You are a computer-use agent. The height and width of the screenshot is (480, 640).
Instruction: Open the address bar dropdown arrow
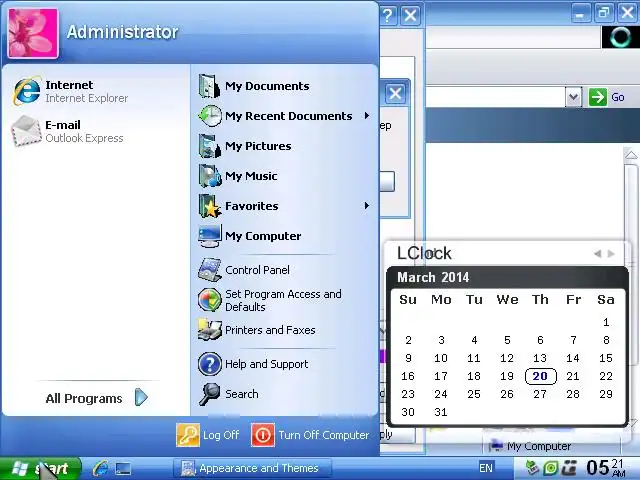click(x=573, y=97)
